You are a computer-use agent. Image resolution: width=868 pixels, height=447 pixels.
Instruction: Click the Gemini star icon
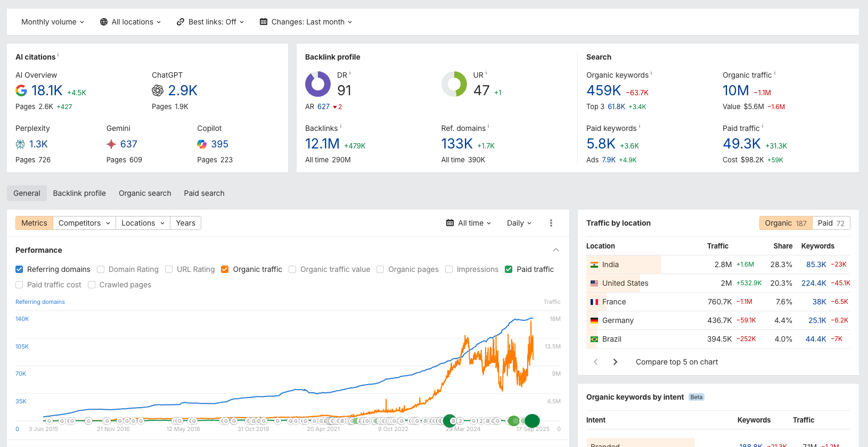click(x=111, y=144)
